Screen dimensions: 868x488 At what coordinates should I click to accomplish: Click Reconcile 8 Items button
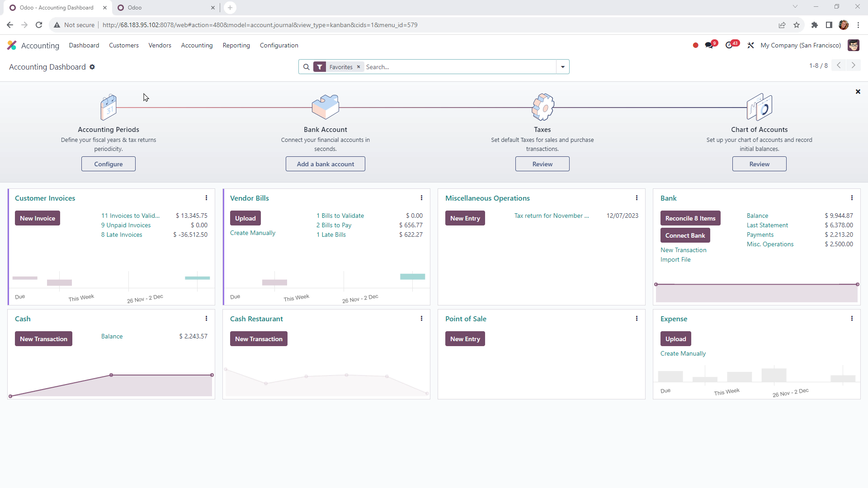point(690,218)
